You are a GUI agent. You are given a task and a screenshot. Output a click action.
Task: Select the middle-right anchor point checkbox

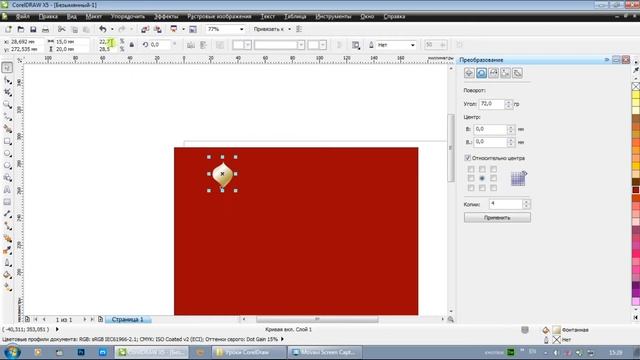(493, 178)
